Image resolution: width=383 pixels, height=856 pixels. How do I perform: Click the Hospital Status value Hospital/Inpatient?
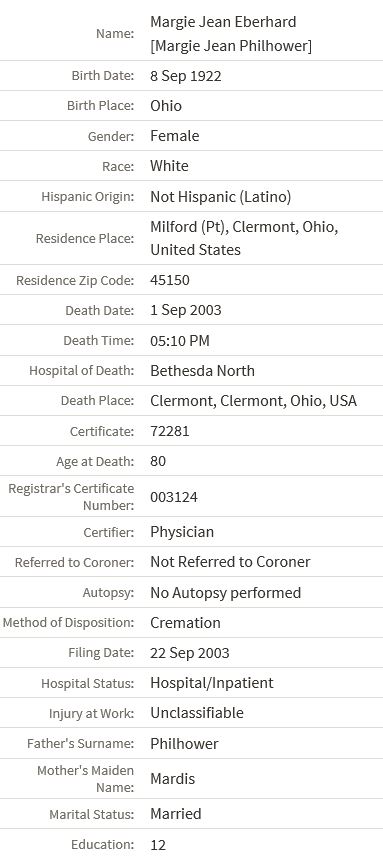(x=212, y=683)
